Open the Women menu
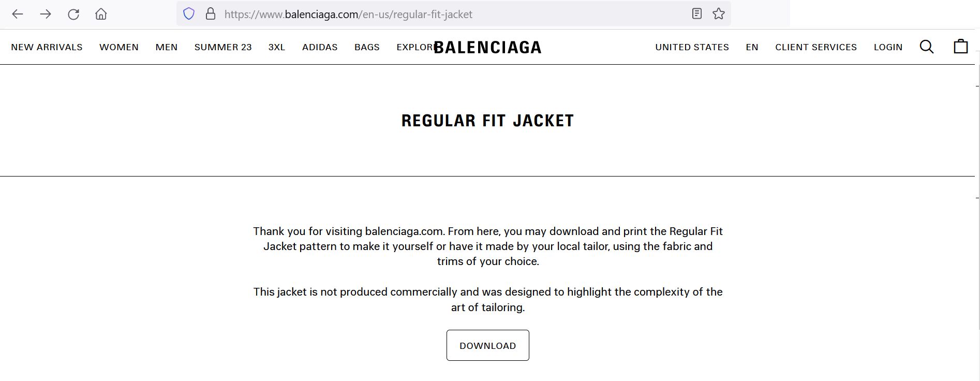This screenshot has width=980, height=381. pyautogui.click(x=119, y=47)
